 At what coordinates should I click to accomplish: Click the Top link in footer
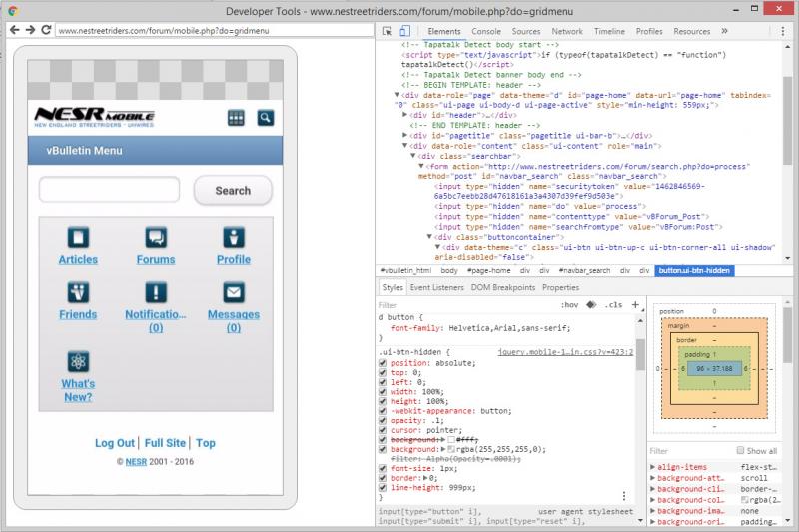pyautogui.click(x=206, y=443)
